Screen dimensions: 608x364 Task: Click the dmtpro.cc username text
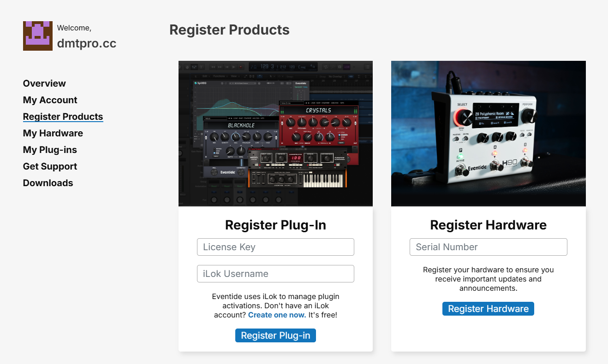point(87,43)
